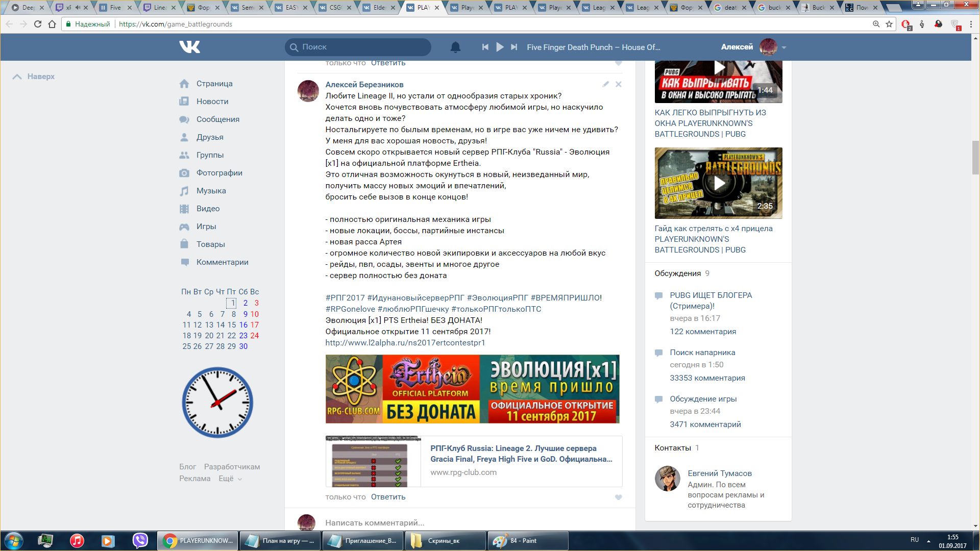Click the Видео film icon
980x551 pixels.
click(x=184, y=209)
